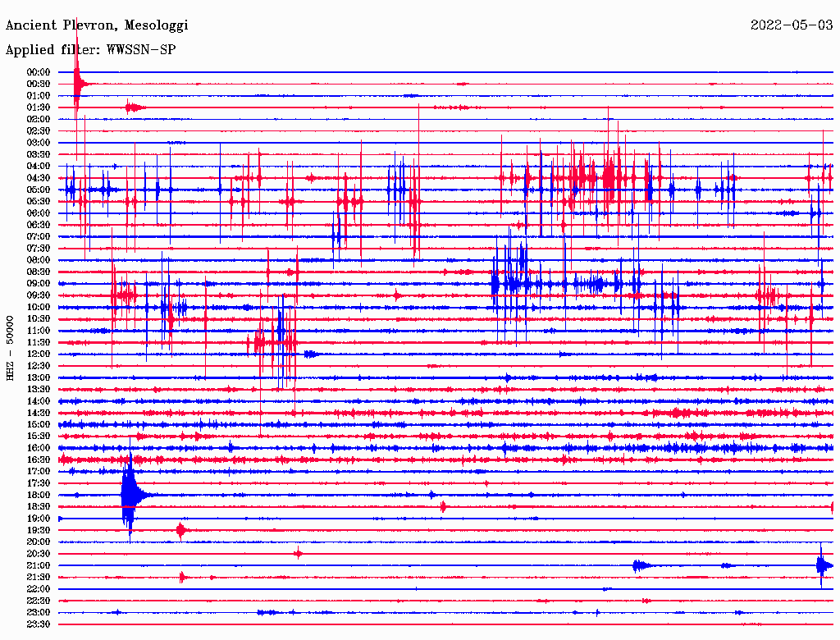
Task: Select the 15:00 time row label
Action: tap(39, 425)
